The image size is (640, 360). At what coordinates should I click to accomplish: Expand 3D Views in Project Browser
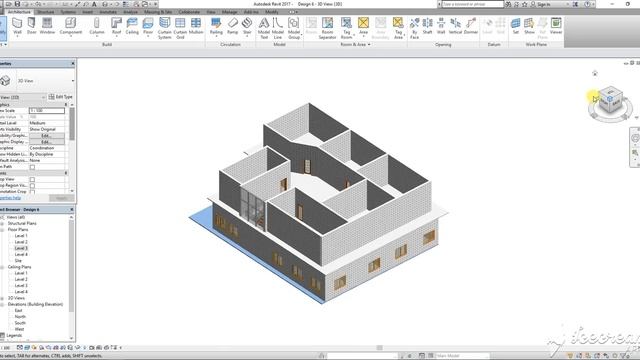point(2,298)
